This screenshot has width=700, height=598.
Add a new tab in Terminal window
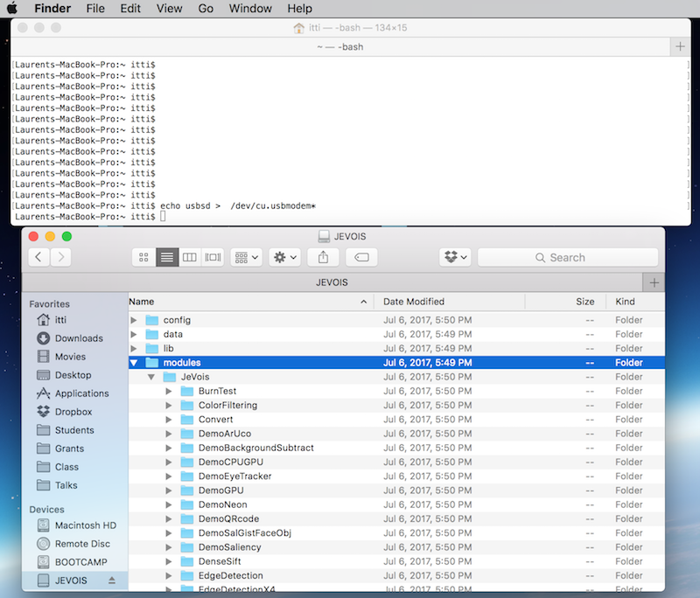(x=680, y=46)
